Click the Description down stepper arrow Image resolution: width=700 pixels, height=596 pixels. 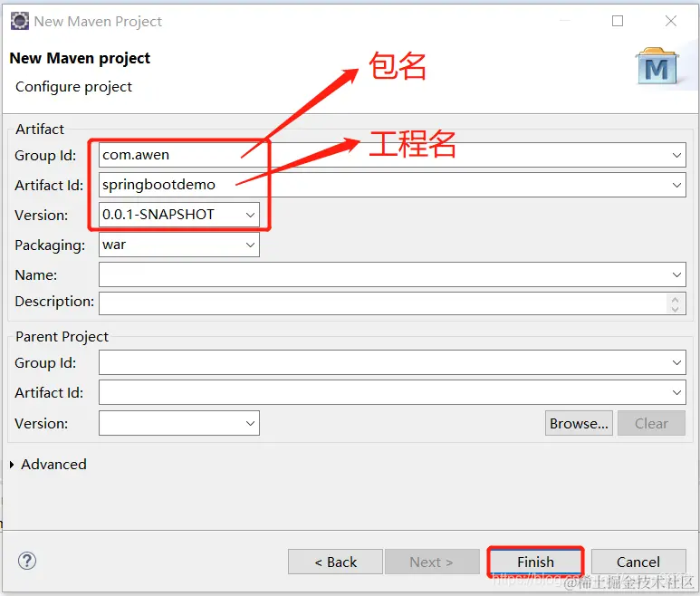(x=675, y=309)
